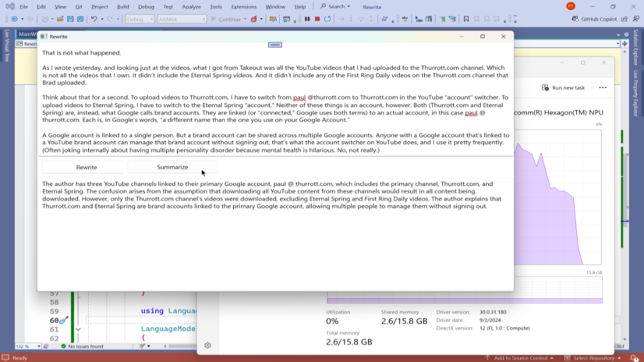Open the Extensions menu
Screen dimensions: 644x362
[243, 7]
